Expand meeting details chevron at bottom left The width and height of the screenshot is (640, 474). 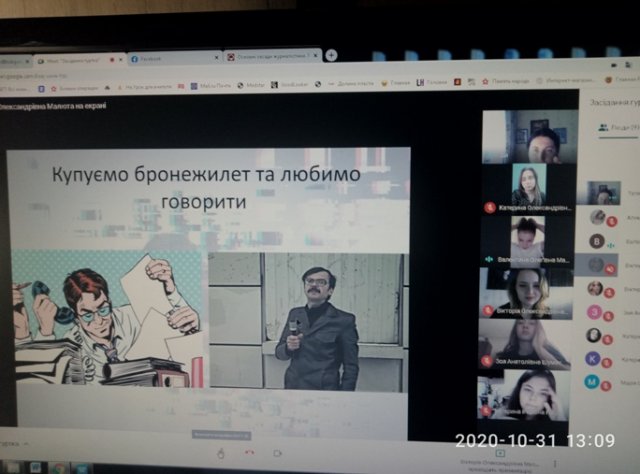26,444
